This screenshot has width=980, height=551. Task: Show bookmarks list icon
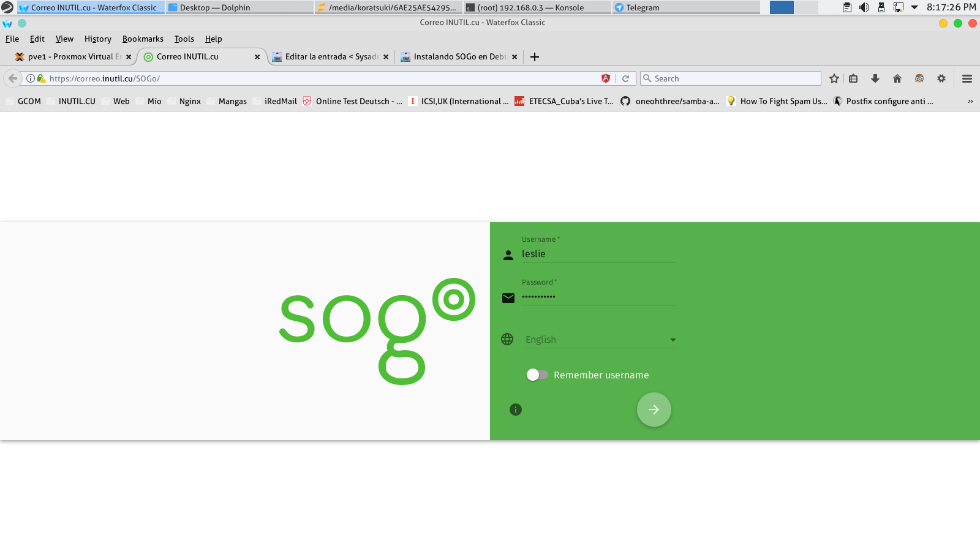(853, 78)
